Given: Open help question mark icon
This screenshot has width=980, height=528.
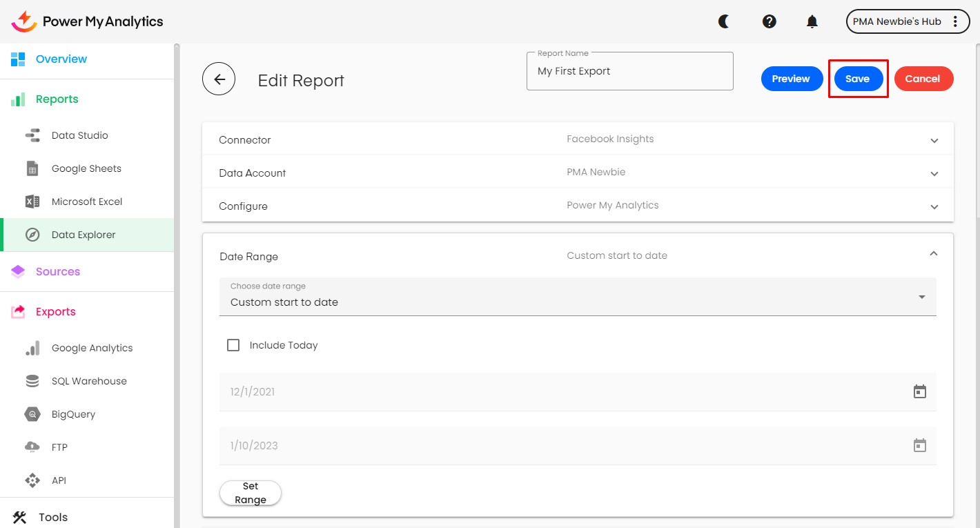Looking at the screenshot, I should click(x=769, y=21).
